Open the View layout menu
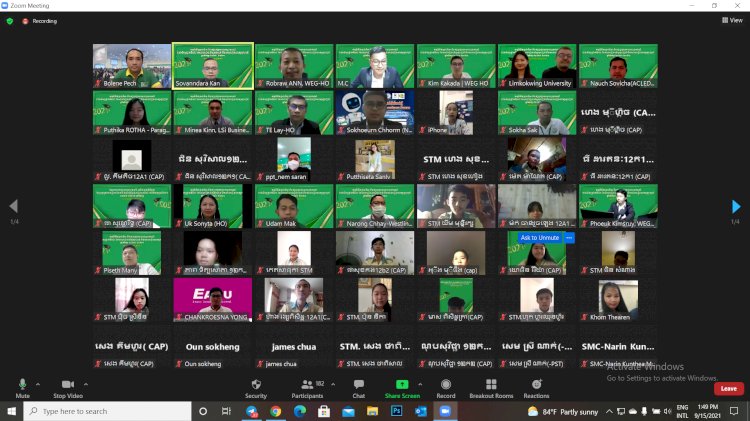 (732, 20)
